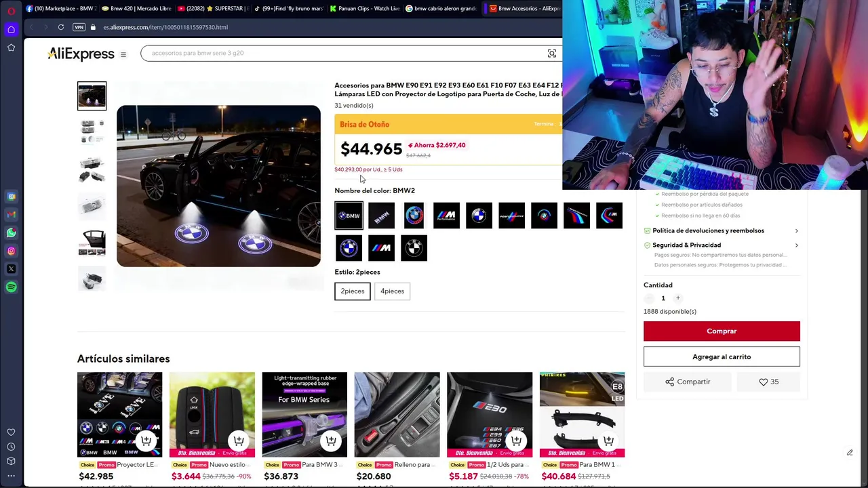Toggle the VPN badge in address bar
Screen dimensions: 868x488
click(x=79, y=27)
